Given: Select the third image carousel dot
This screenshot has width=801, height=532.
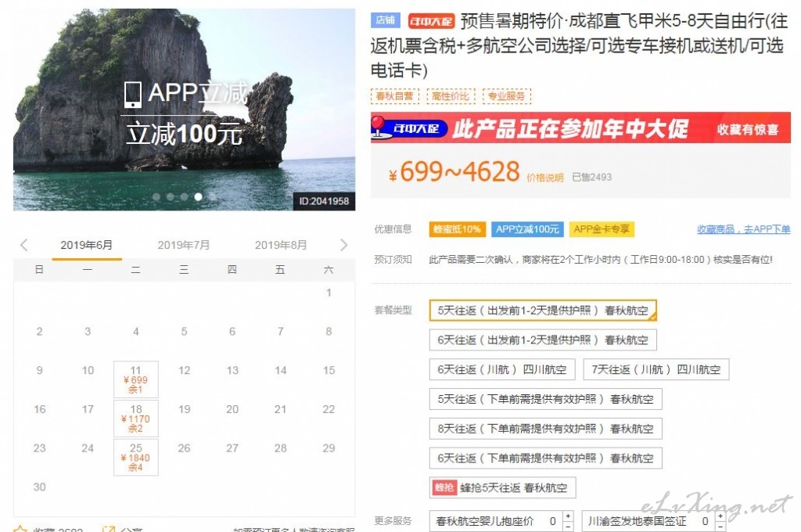Looking at the screenshot, I should (x=184, y=196).
